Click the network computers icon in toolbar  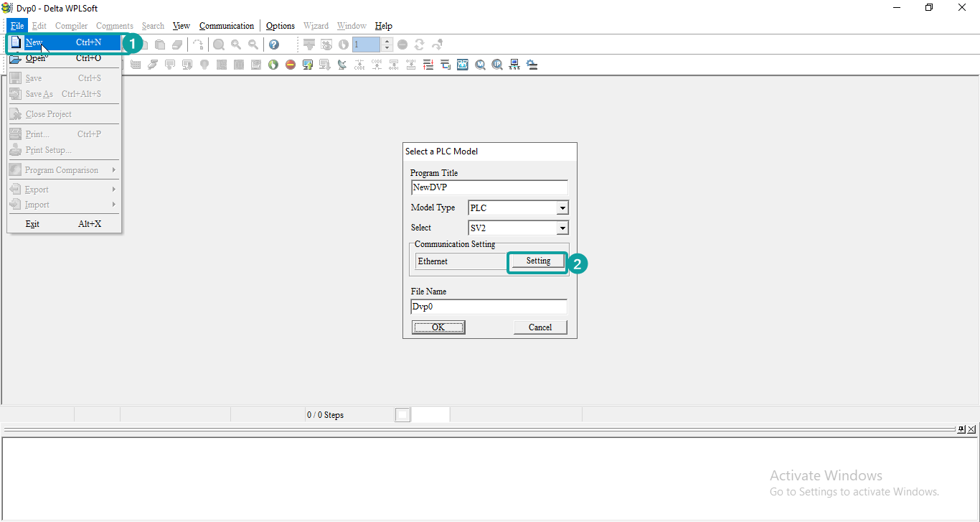click(x=514, y=65)
